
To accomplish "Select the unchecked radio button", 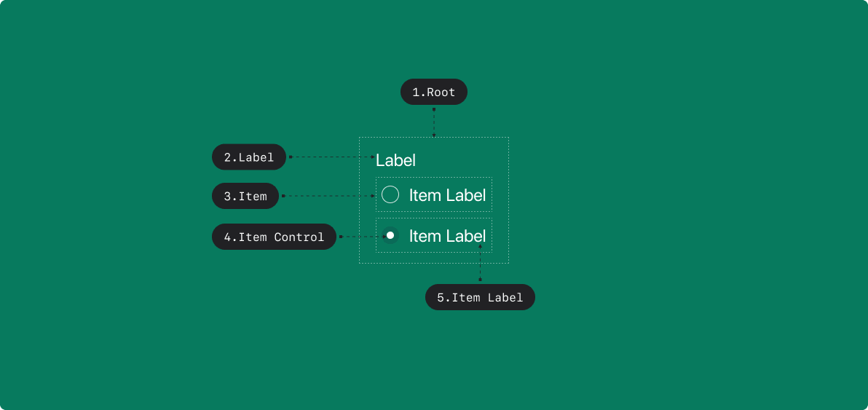I will tap(390, 194).
